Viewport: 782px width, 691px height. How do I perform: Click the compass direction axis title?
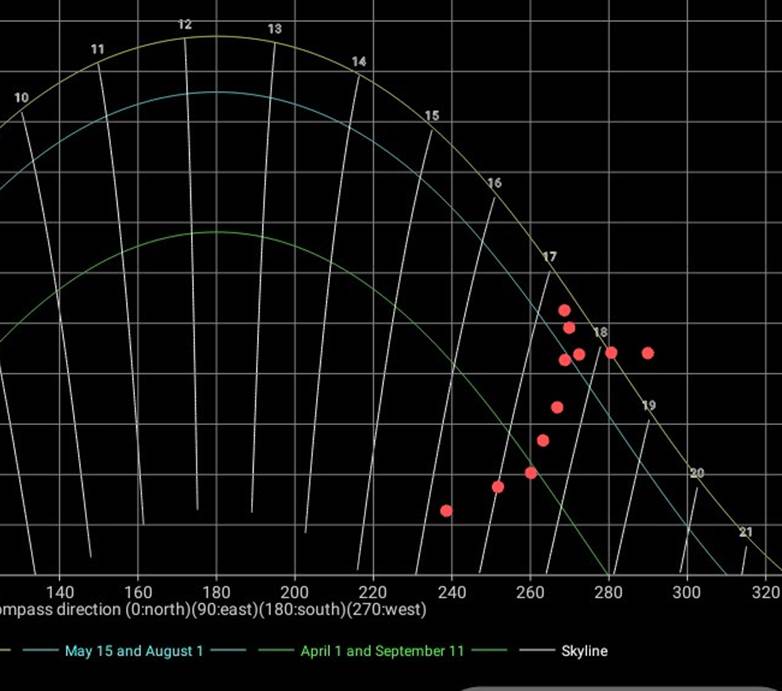coord(213,609)
